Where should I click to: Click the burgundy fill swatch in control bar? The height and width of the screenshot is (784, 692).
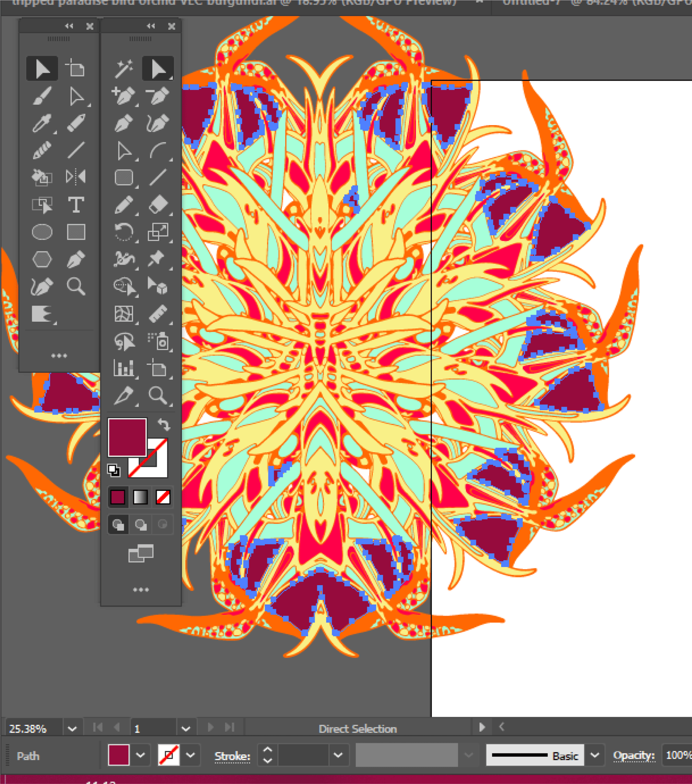(x=119, y=756)
